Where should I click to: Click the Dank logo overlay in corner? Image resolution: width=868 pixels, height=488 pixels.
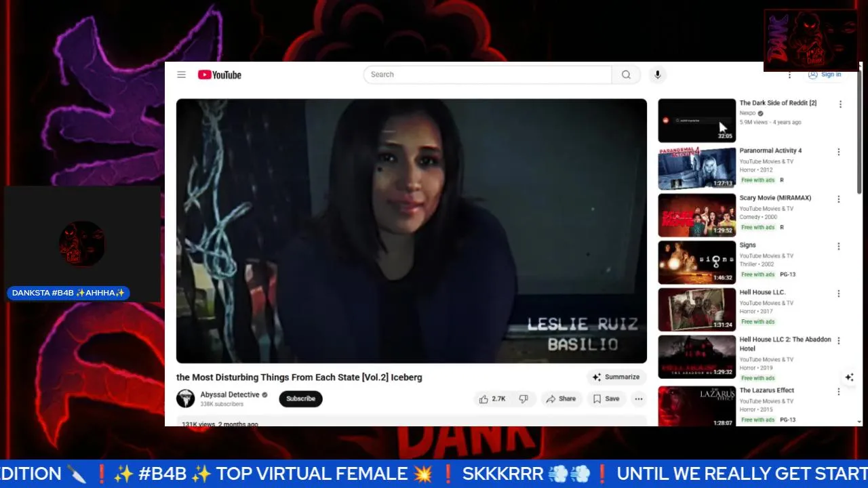coord(810,40)
